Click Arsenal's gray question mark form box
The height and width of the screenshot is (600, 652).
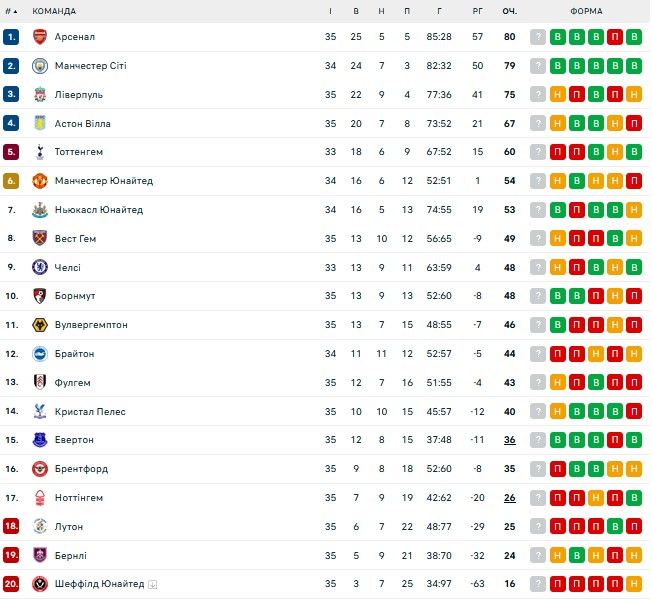click(538, 37)
